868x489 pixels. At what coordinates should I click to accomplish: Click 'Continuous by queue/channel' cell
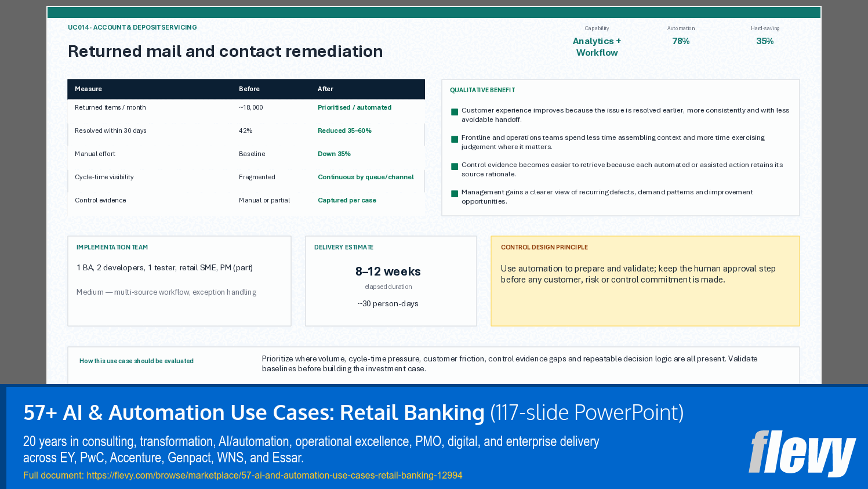pyautogui.click(x=366, y=177)
